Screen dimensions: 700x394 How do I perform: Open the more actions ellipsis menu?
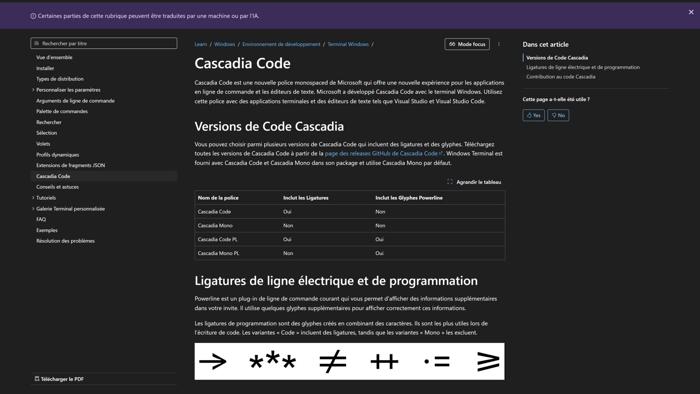click(x=499, y=44)
